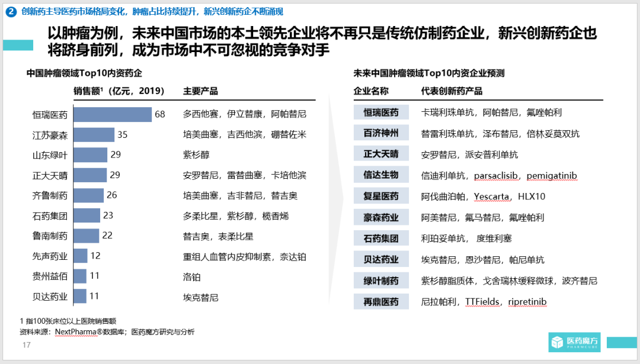Screen dimensions: 640x364
Task: Select "洛铂" in the 贵州益佰 row
Action: point(191,277)
